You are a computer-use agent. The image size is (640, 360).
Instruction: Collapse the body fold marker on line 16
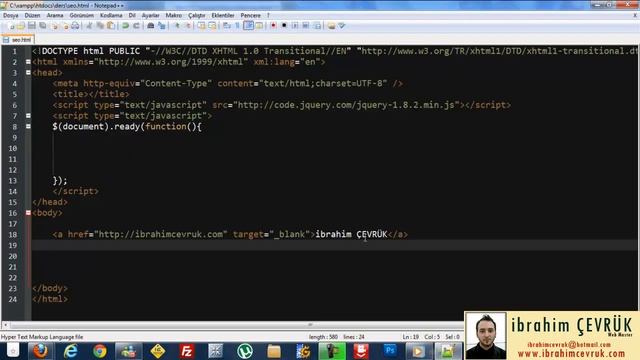pos(28,213)
